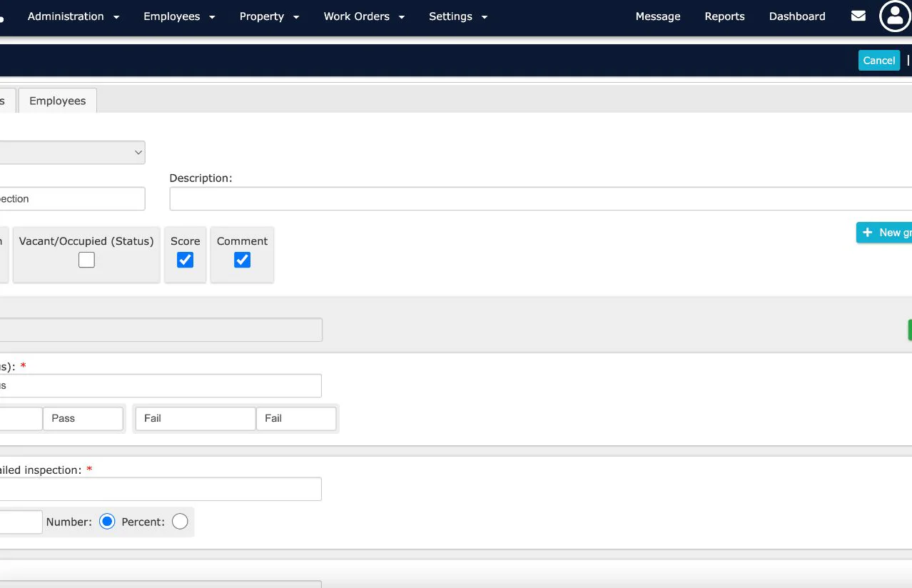Viewport: 912px width, 588px height.
Task: Open the Work Orders menu
Action: coord(364,16)
